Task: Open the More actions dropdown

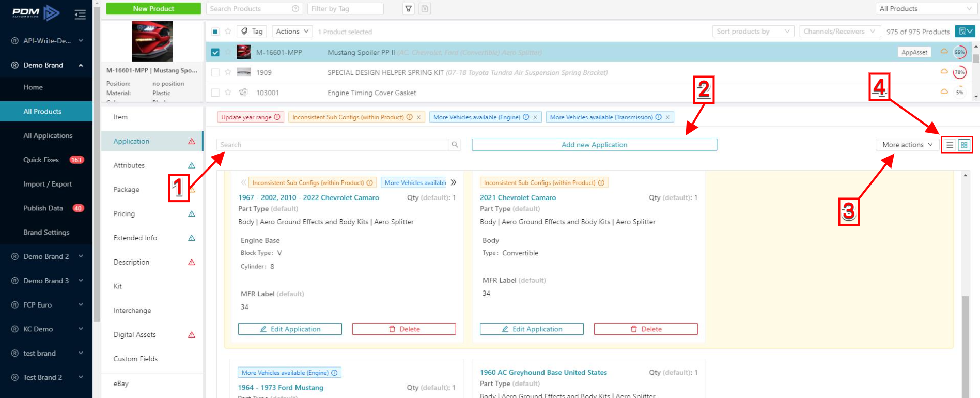Action: tap(907, 145)
